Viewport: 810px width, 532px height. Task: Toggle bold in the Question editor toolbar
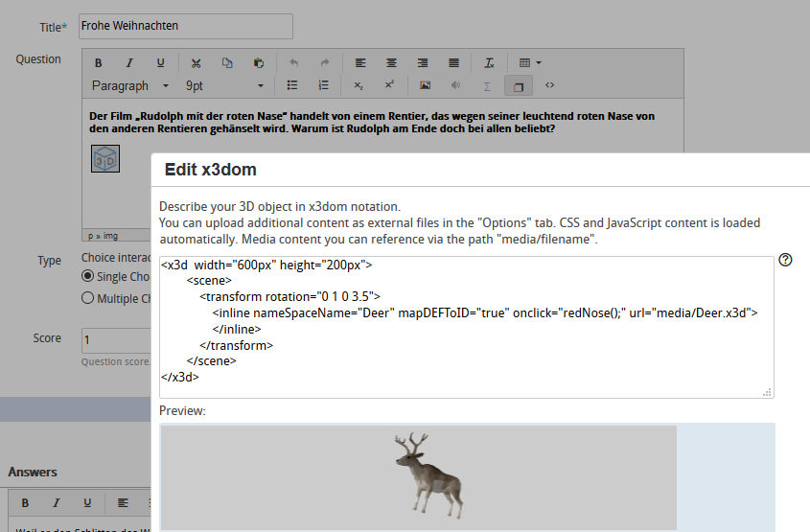pyautogui.click(x=98, y=63)
